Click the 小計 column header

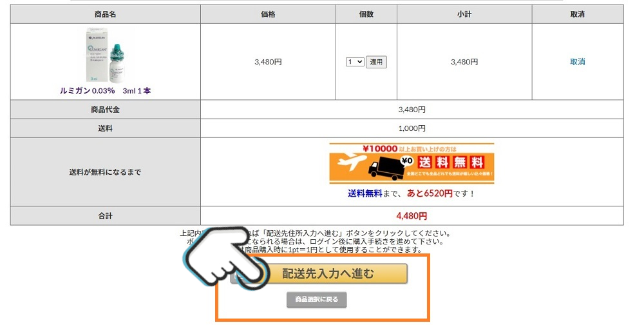[x=464, y=14]
